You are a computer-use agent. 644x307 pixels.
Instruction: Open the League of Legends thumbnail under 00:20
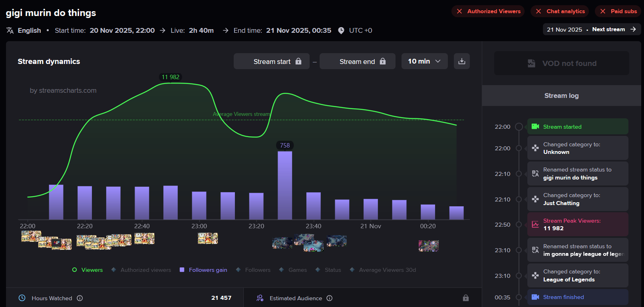tap(429, 245)
